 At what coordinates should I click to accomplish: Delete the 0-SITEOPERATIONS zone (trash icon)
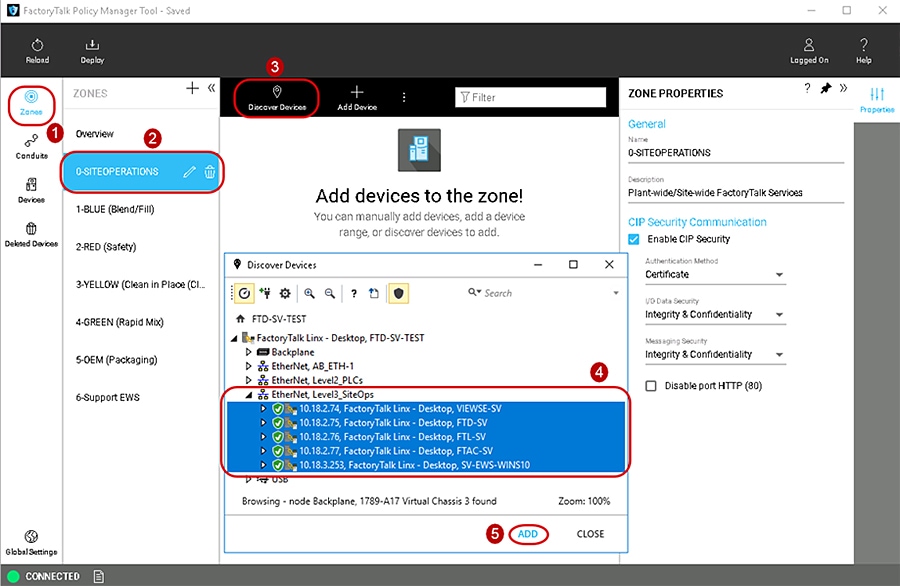point(210,172)
